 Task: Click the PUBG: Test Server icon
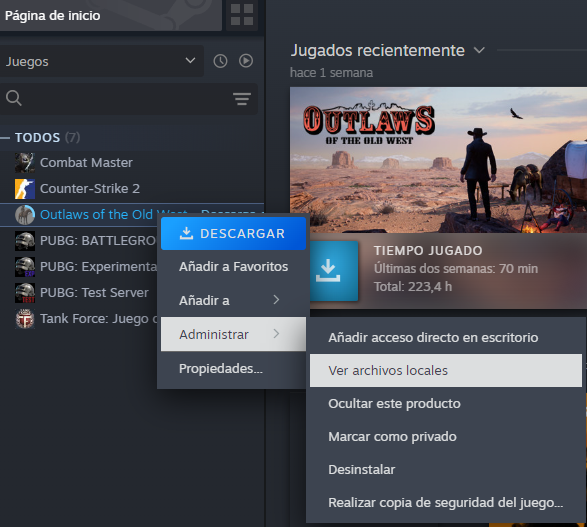click(x=25, y=293)
